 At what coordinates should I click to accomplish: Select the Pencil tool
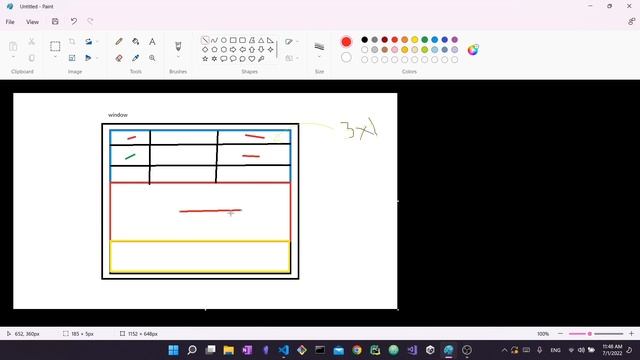point(119,42)
